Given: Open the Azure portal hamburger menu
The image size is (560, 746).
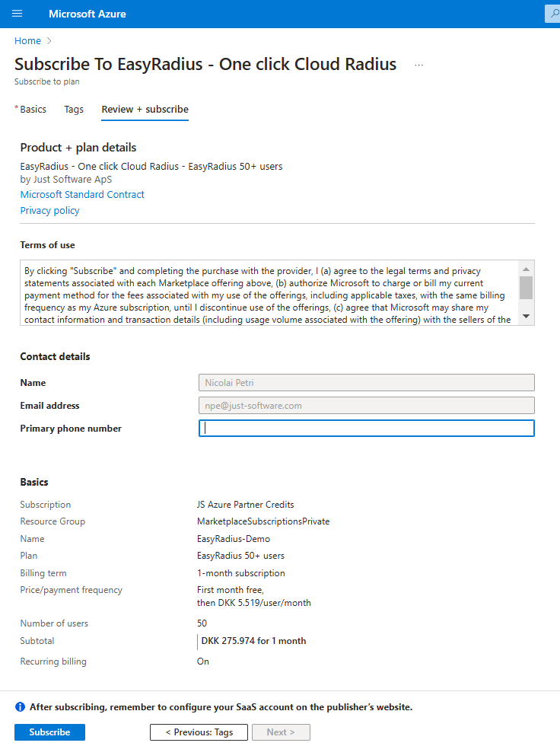Looking at the screenshot, I should pos(17,14).
